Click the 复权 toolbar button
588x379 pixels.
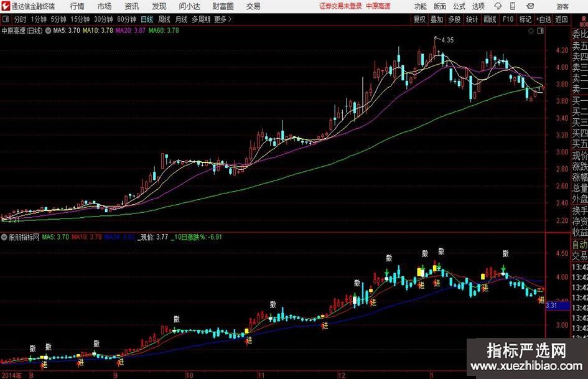[x=419, y=19]
